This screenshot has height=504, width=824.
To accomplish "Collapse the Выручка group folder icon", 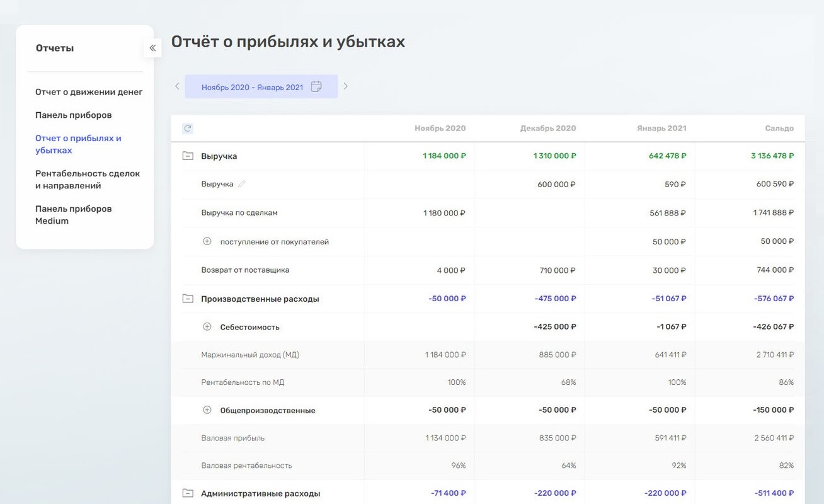I will (188, 156).
